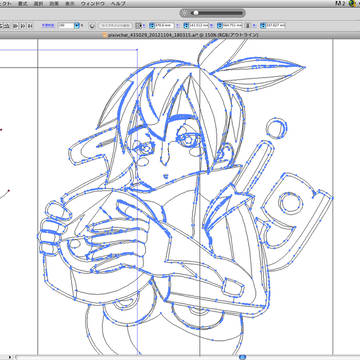Click the second distribute icon in control bar
Screen dimensions: 360x360
pyautogui.click(x=15, y=26)
